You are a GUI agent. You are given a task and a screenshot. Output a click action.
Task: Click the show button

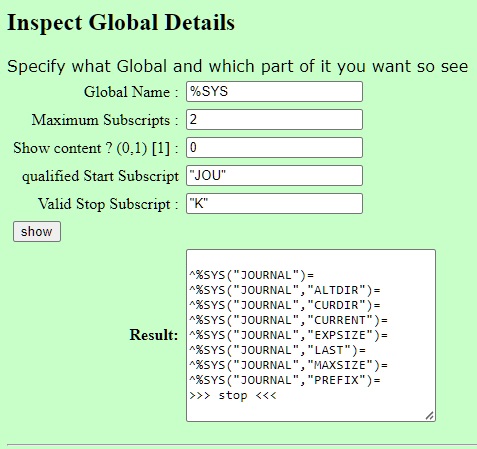click(37, 231)
